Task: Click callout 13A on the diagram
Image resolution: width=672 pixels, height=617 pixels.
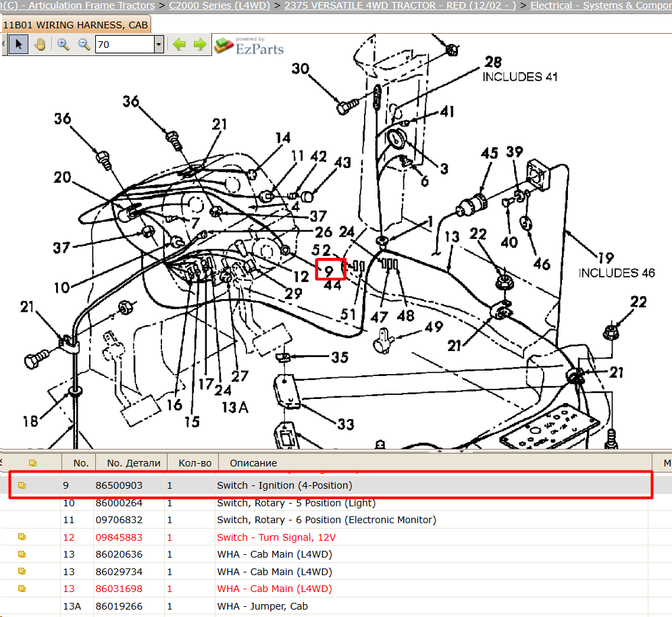Action: point(235,407)
